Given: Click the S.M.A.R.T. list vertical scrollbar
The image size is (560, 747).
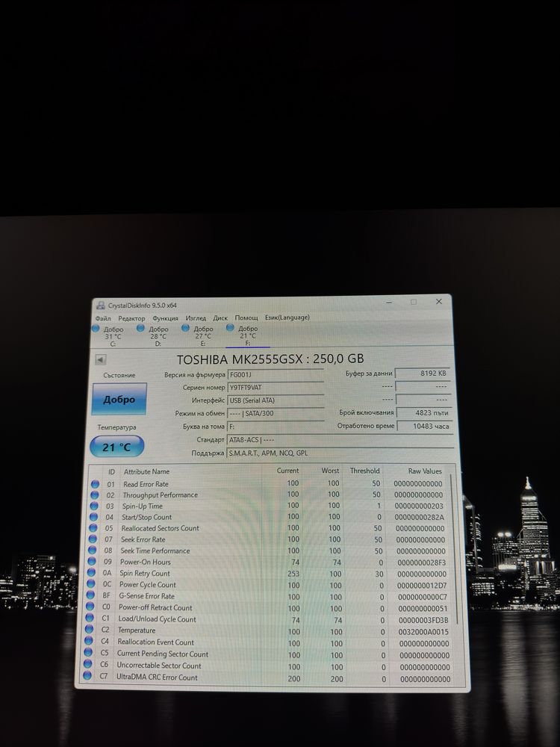Looking at the screenshot, I should coord(454,548).
